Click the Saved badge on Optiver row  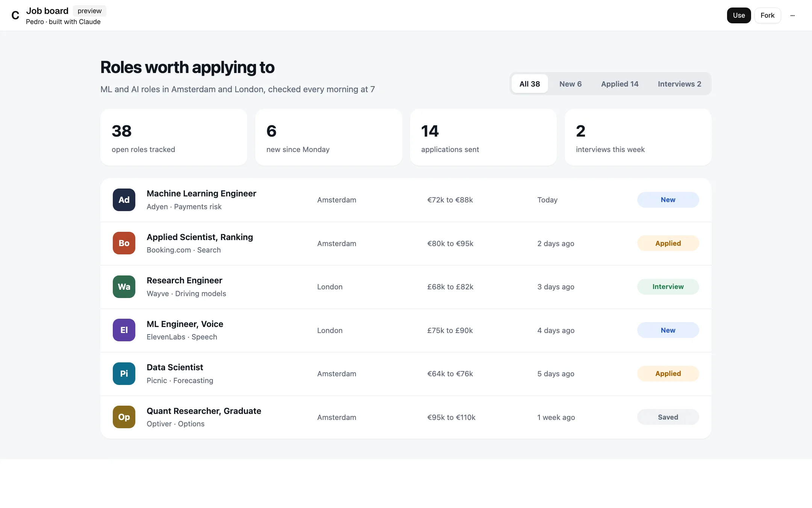tap(668, 417)
